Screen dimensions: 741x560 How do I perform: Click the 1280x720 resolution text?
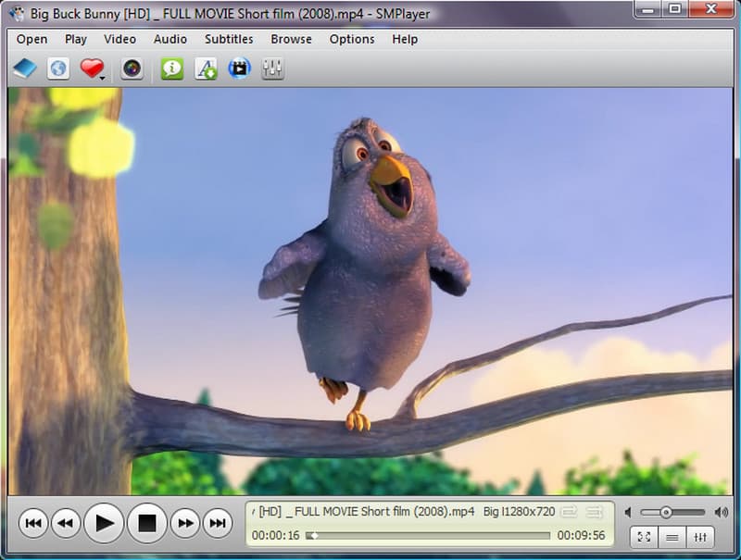528,512
